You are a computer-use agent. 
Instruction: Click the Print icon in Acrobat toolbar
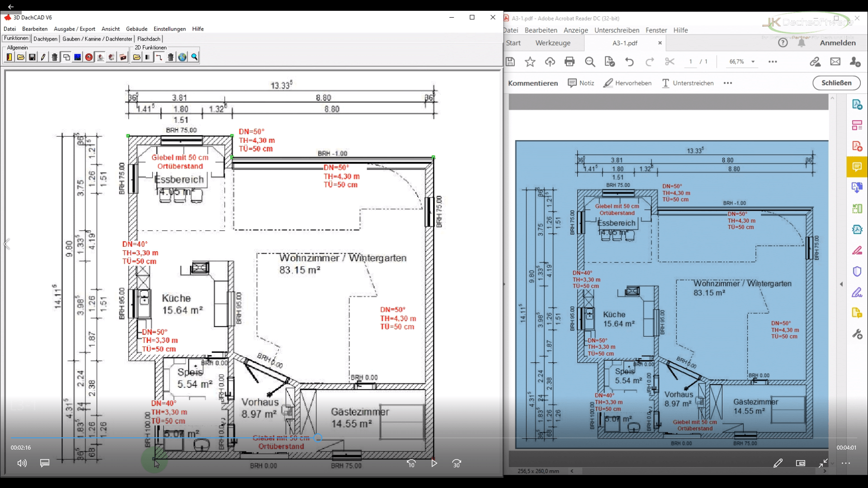coord(570,62)
